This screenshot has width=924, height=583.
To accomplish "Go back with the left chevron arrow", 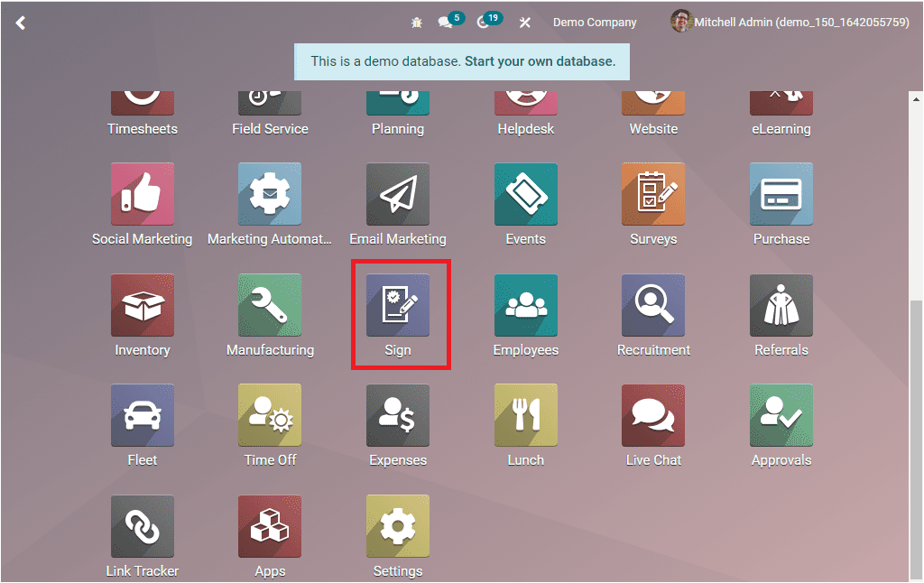I will (x=21, y=23).
